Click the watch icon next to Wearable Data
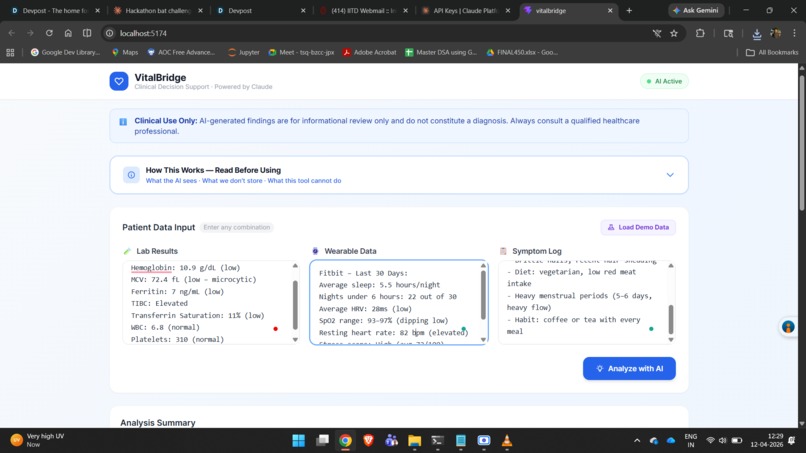This screenshot has width=806, height=453. pyautogui.click(x=315, y=251)
